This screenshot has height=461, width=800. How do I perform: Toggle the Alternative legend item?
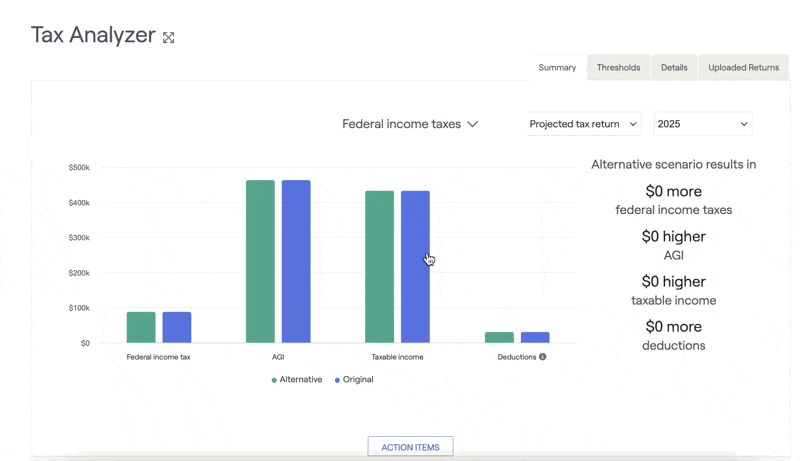coord(297,379)
